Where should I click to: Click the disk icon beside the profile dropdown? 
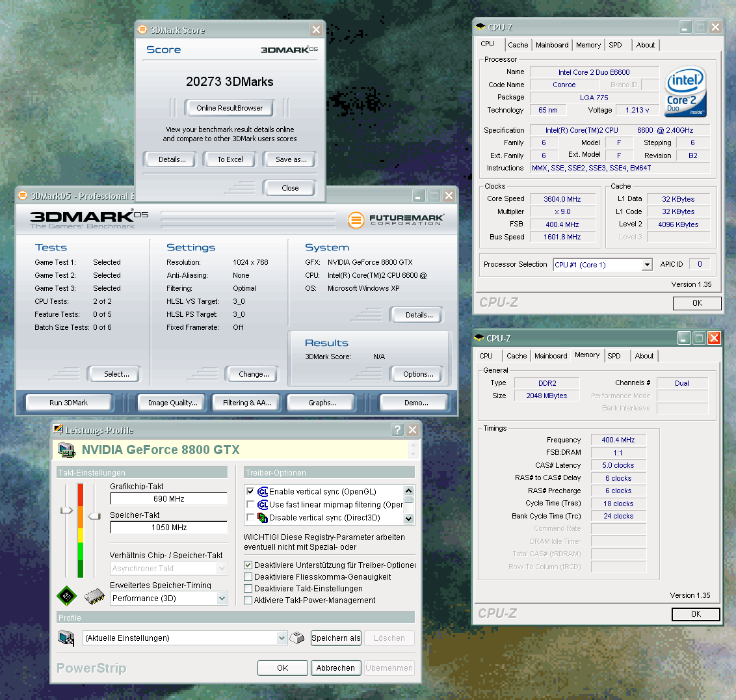pyautogui.click(x=297, y=638)
